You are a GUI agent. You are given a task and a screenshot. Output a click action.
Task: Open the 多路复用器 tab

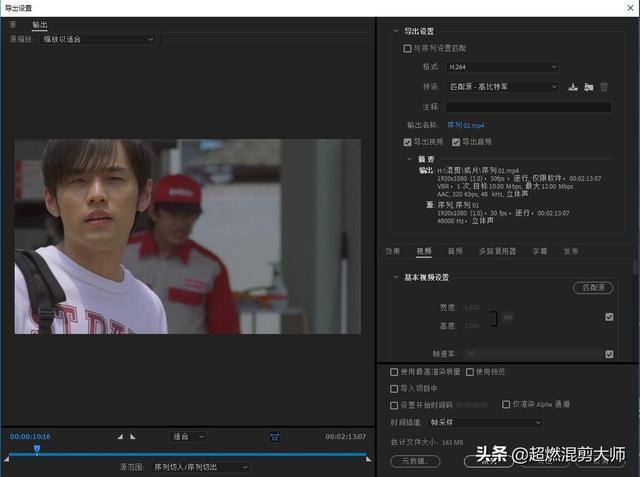click(x=497, y=251)
